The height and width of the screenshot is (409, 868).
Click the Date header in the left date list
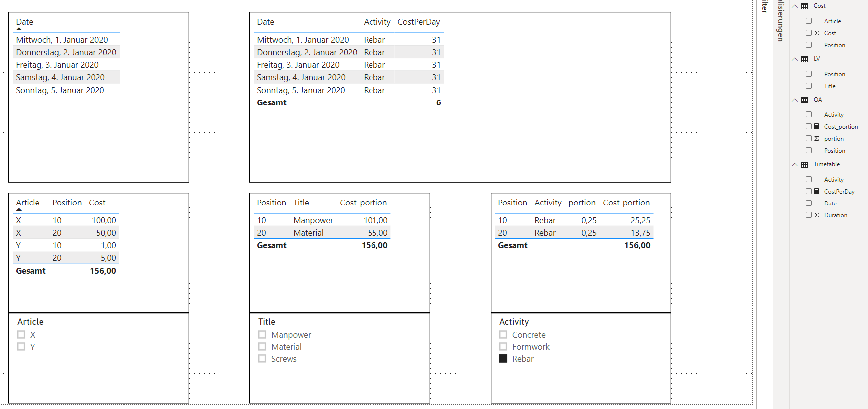pos(25,22)
